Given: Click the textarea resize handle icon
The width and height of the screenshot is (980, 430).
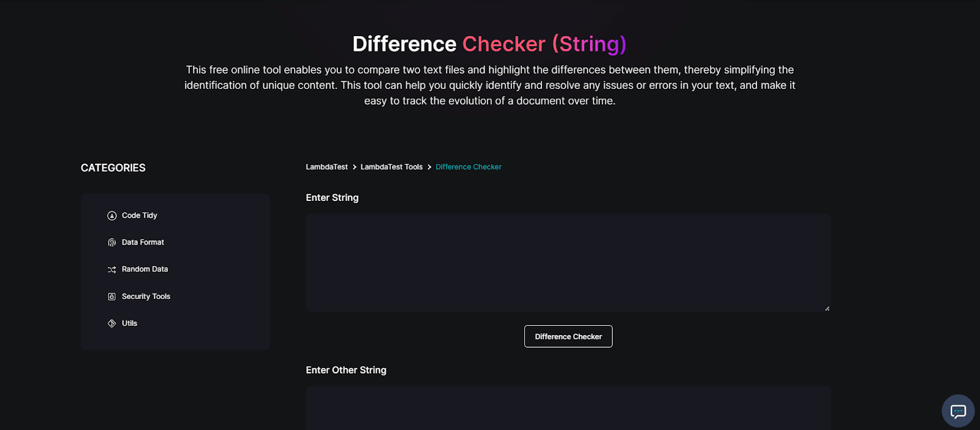Looking at the screenshot, I should point(827,308).
